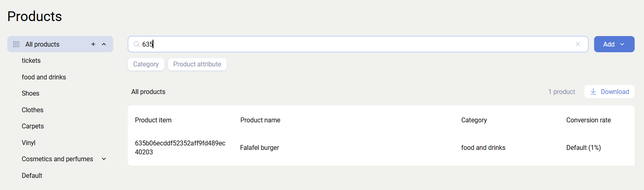Viewport: 644px width, 190px height.
Task: Open the Shoes category
Action: click(30, 93)
